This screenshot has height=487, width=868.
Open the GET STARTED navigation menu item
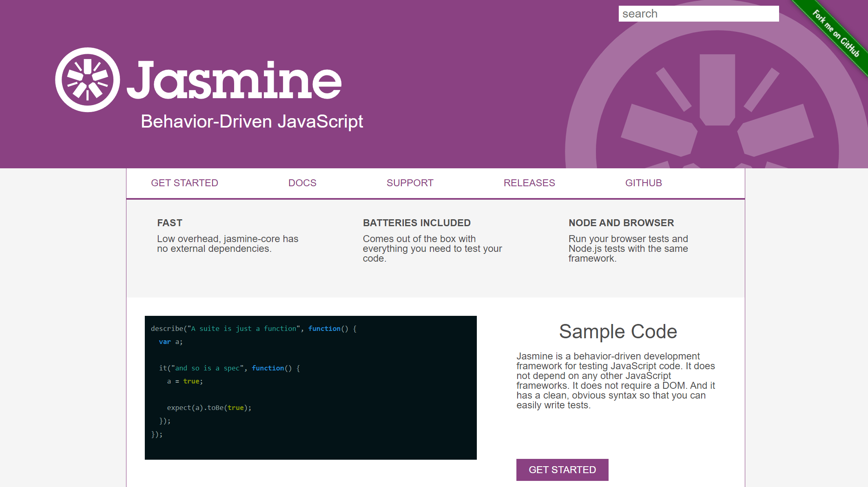coord(184,183)
